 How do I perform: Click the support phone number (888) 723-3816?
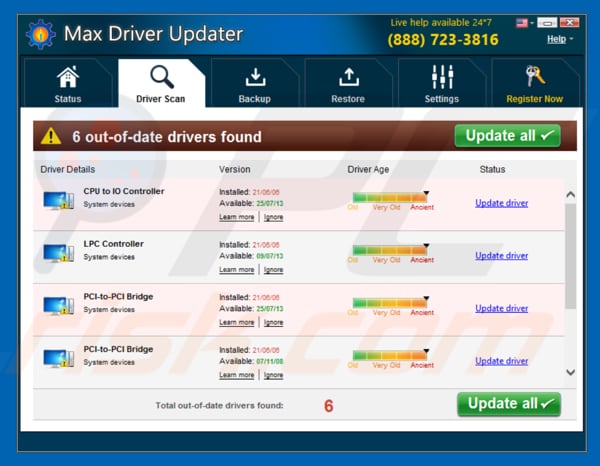[x=443, y=40]
